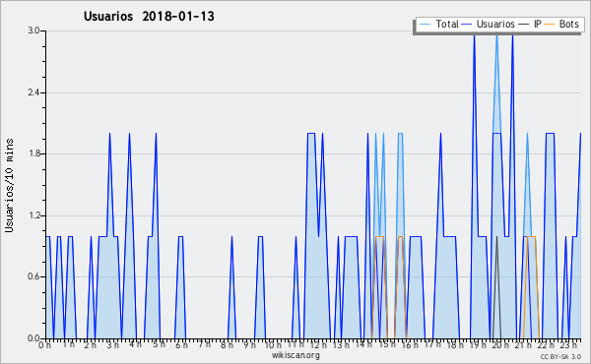591x364 pixels.
Task: Click the 1.8 y-axis value
Action: tap(33, 153)
